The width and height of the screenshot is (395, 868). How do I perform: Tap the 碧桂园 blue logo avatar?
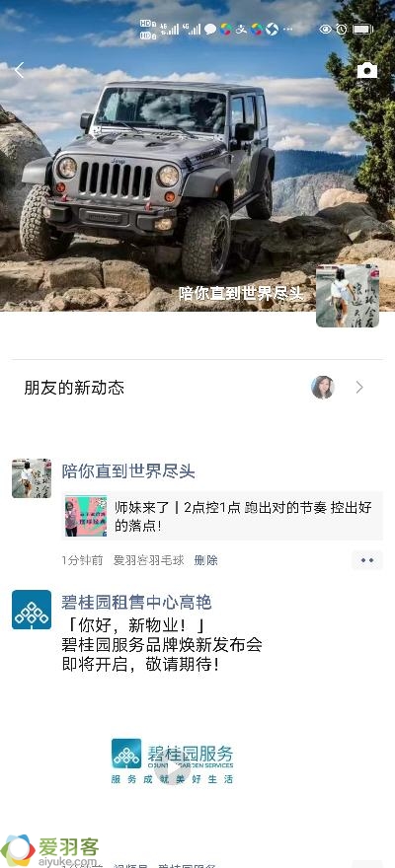pos(32,610)
